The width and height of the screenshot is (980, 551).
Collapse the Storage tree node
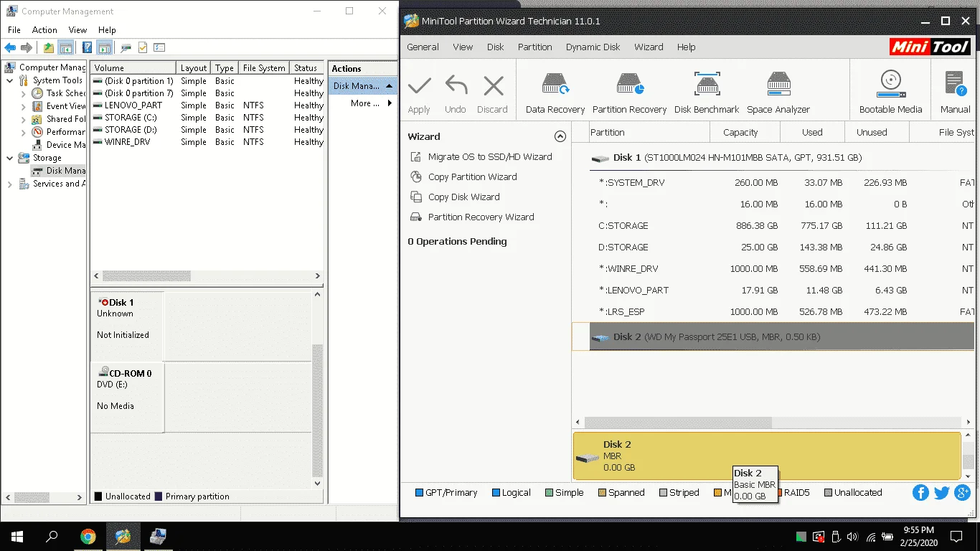click(10, 158)
